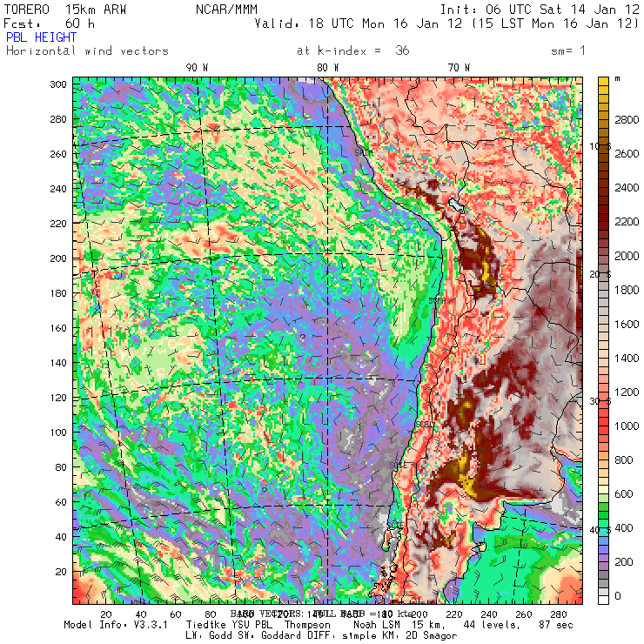
Task: Click the Horizontal wind vectors caption
Action: click(x=87, y=51)
